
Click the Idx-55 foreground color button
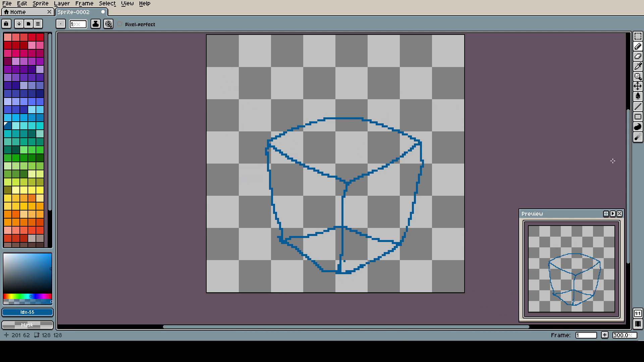click(x=28, y=312)
